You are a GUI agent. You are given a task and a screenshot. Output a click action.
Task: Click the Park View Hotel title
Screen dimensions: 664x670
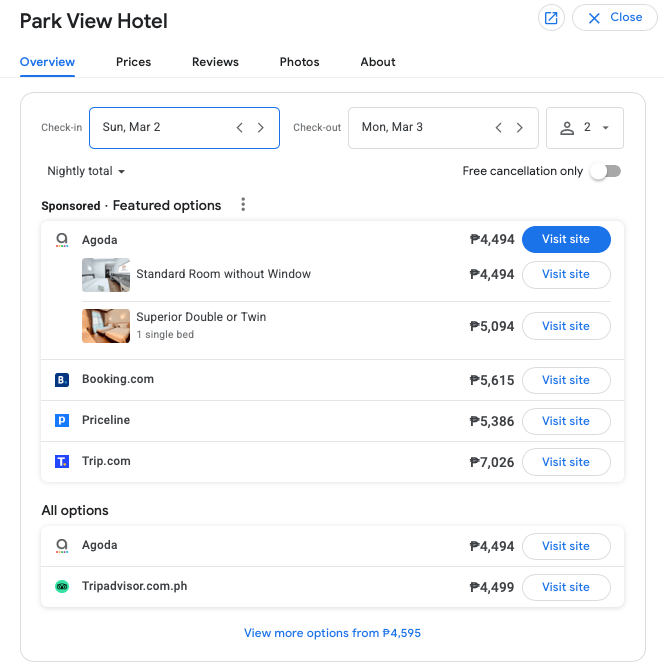coord(94,21)
